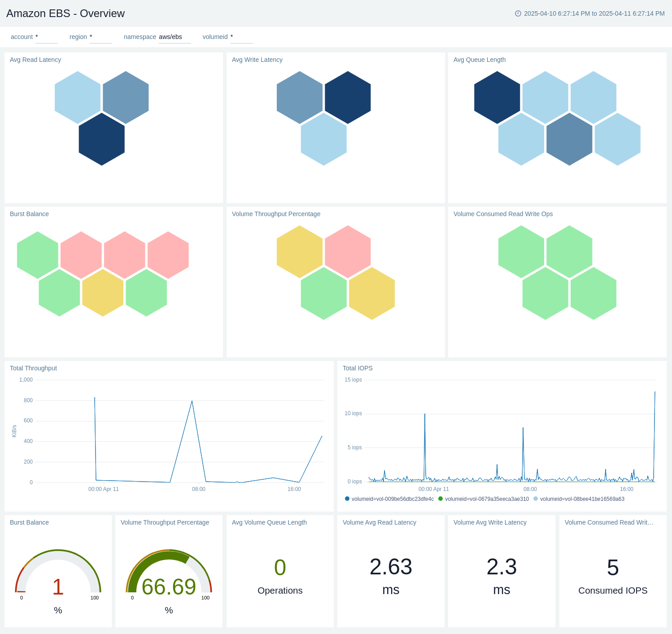
Task: Toggle the vol-009be56dbc23dfe4c legend series
Action: click(x=389, y=499)
